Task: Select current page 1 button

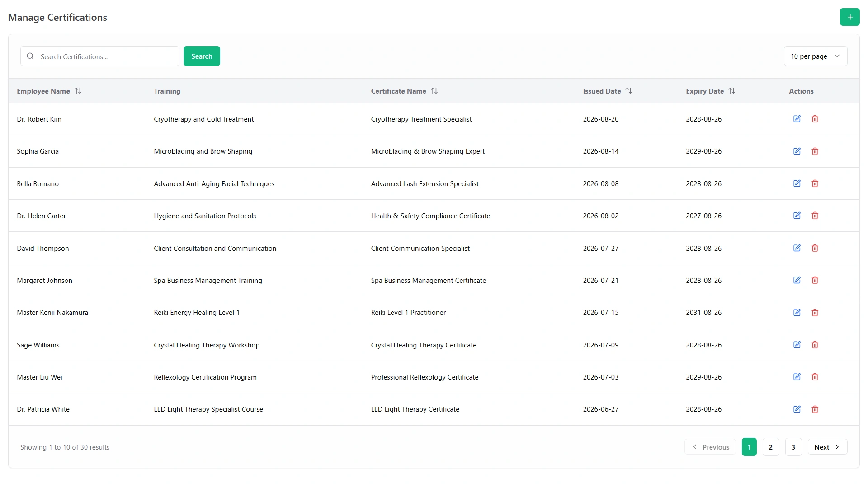Action: coord(749,447)
